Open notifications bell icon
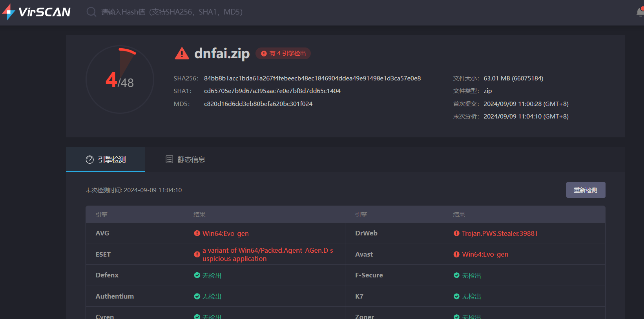Image resolution: width=644 pixels, height=319 pixels. point(640,12)
